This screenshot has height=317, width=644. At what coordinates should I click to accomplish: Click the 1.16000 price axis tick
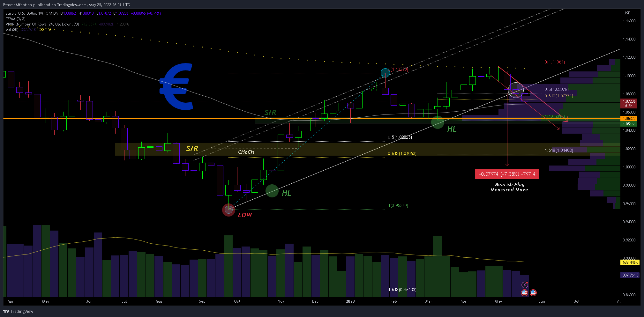[629, 21]
